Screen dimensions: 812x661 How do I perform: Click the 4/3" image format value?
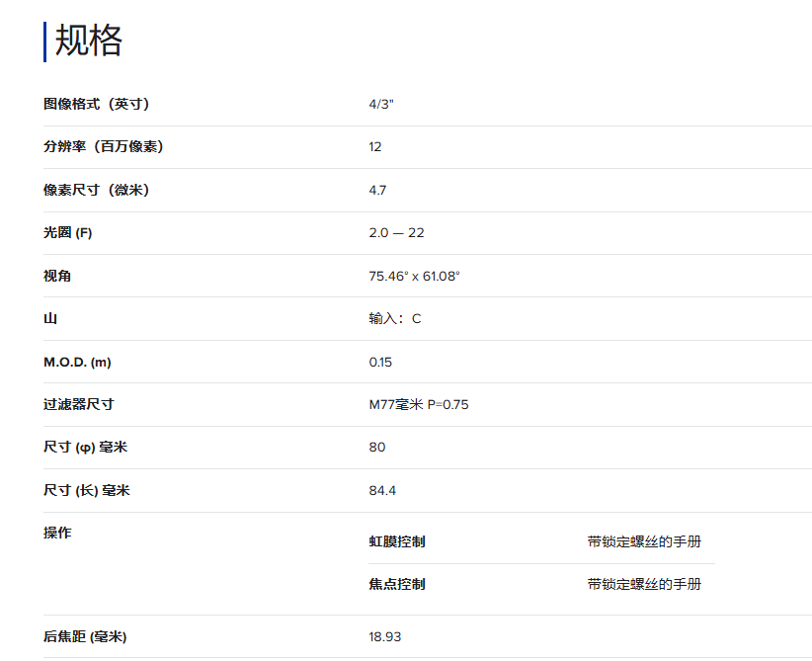381,104
